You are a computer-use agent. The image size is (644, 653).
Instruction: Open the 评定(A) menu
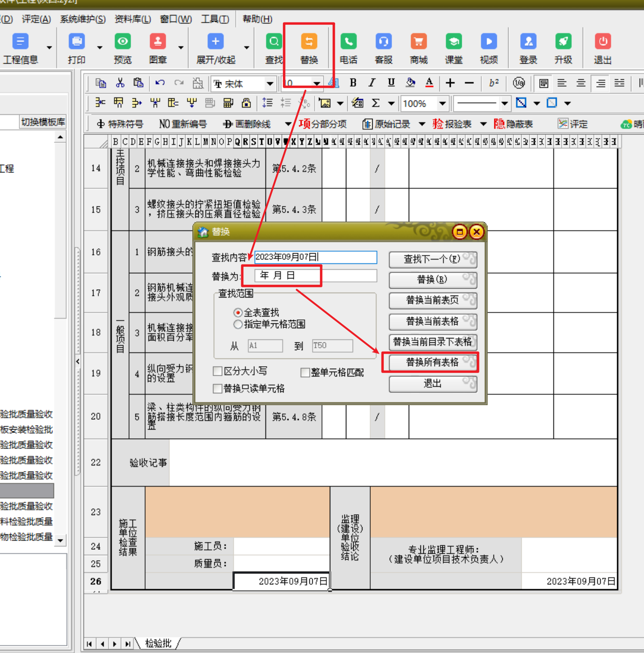[36, 19]
